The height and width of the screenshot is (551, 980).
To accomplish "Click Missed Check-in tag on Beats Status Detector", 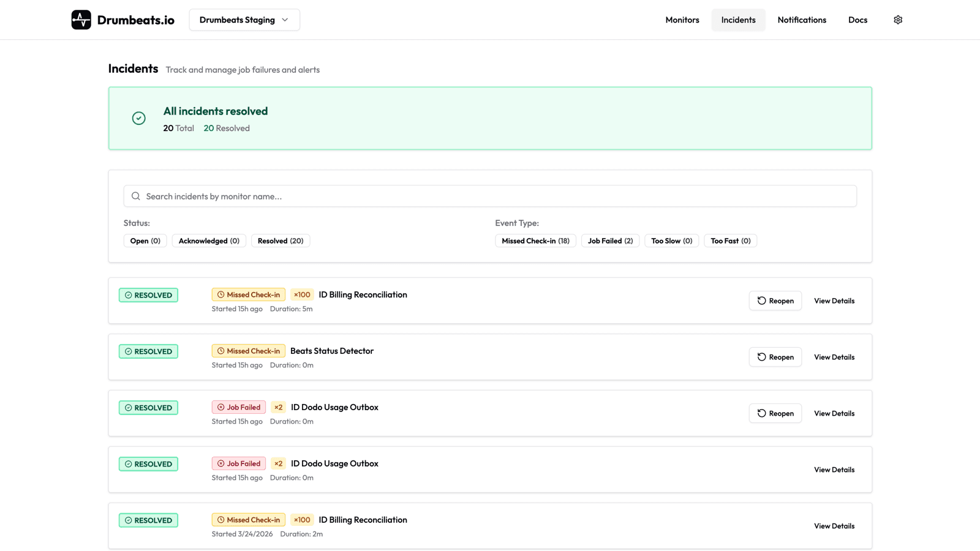I will (248, 351).
